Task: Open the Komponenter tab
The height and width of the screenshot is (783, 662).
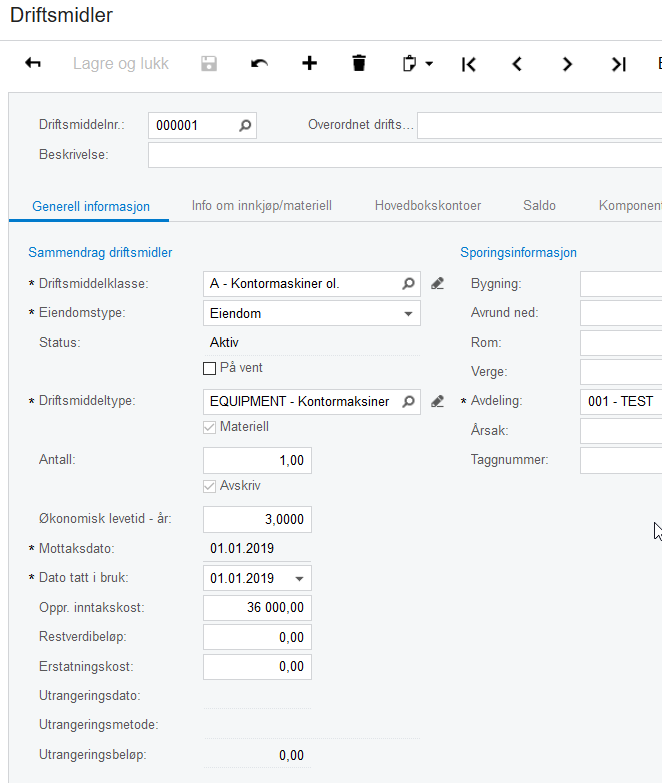Action: pyautogui.click(x=630, y=206)
